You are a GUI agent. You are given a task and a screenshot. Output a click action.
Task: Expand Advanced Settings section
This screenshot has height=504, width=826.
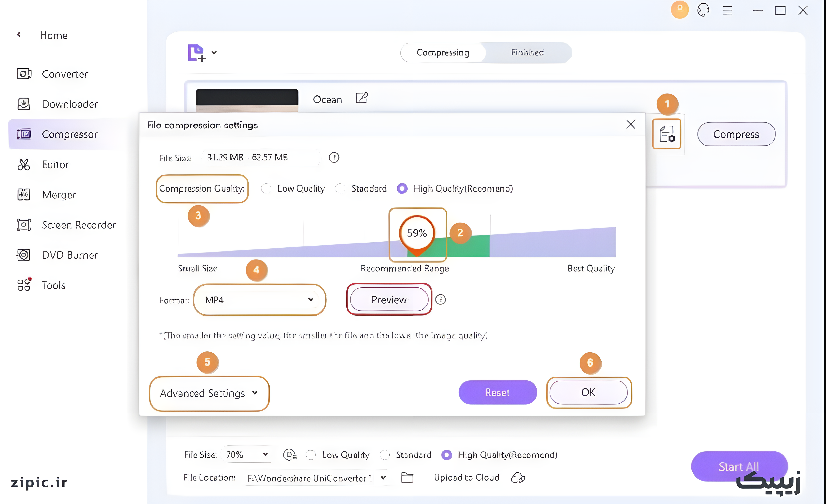coord(209,393)
